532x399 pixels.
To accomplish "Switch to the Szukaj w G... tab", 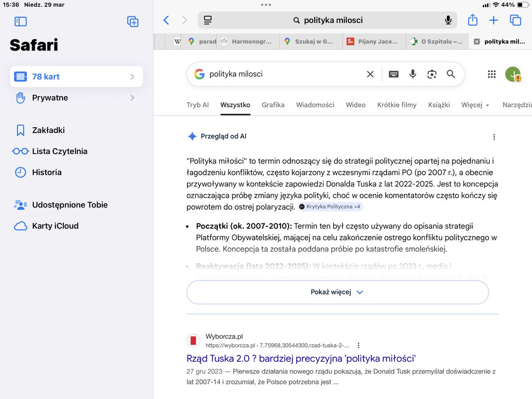I will (x=311, y=42).
